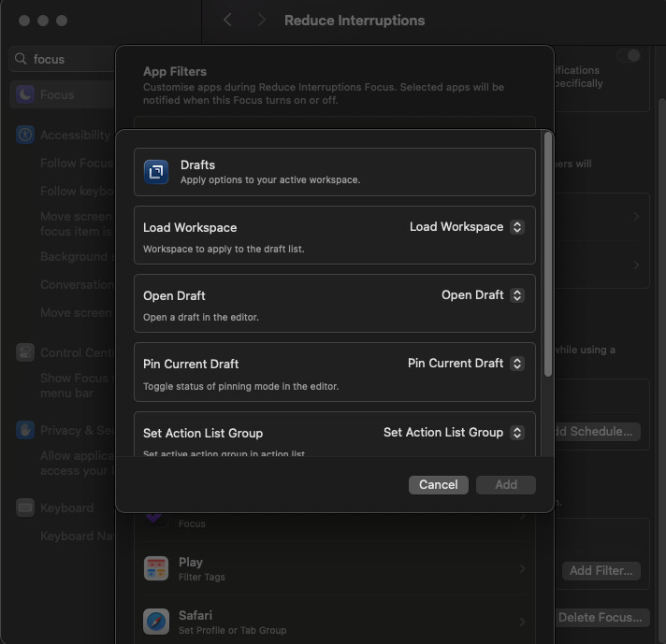The width and height of the screenshot is (666, 644).
Task: Click the Keyboard icon in sidebar
Action: point(25,508)
